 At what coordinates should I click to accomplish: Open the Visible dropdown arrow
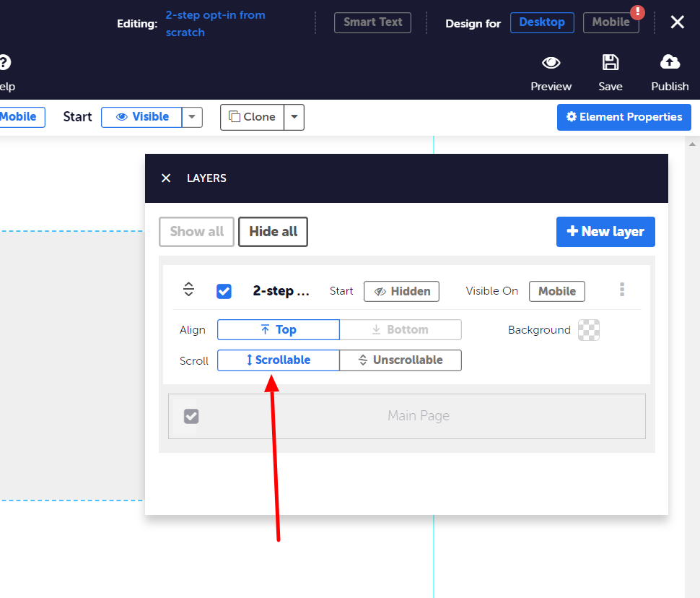pyautogui.click(x=193, y=117)
